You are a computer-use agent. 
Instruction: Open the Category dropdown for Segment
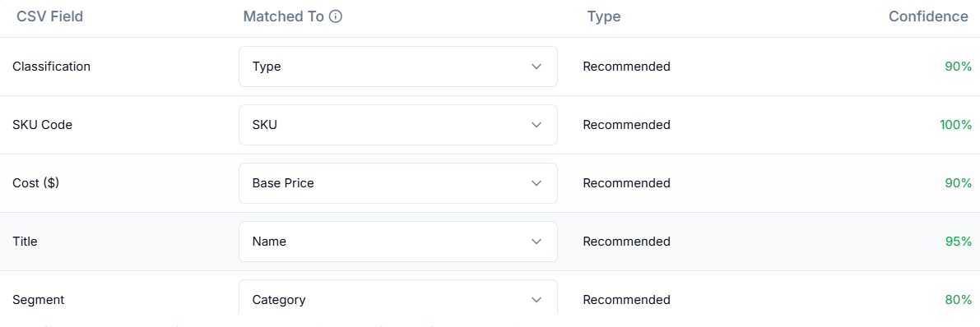(398, 297)
